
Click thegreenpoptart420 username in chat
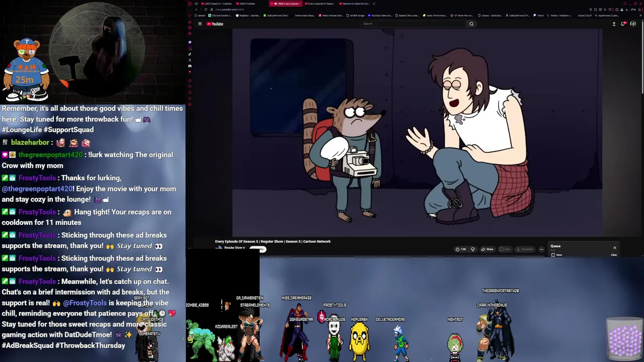point(50,155)
